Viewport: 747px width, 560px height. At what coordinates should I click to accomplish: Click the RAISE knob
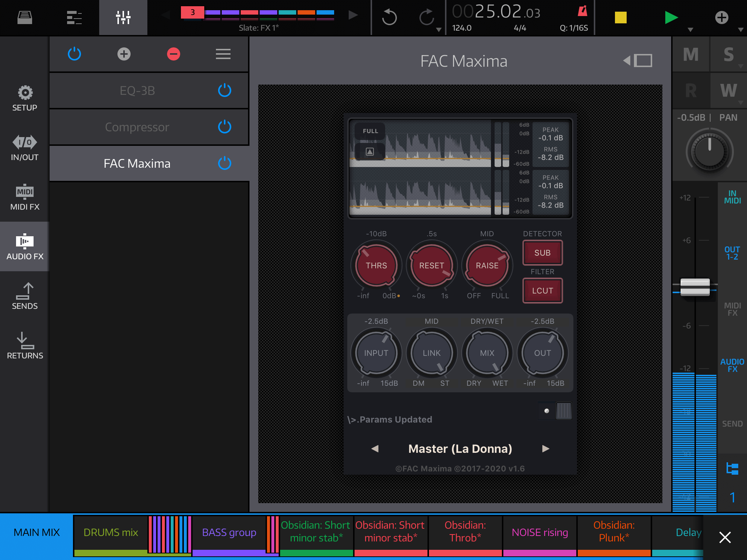487,265
